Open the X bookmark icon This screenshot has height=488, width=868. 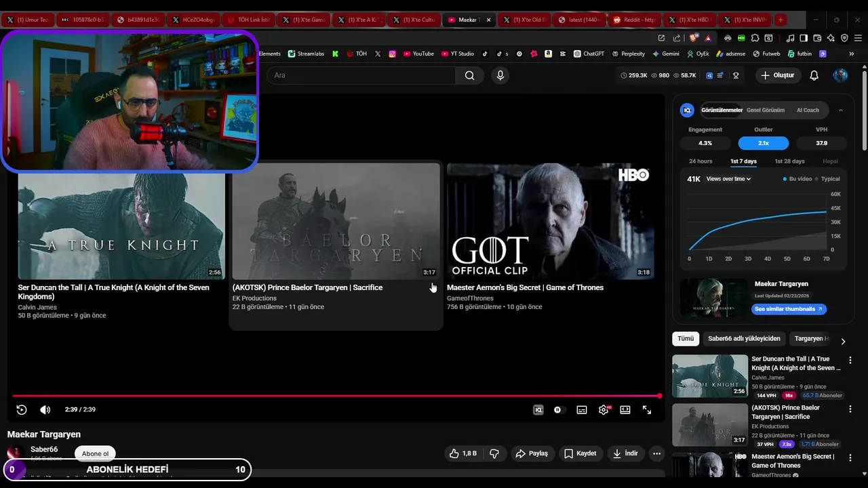(378, 54)
